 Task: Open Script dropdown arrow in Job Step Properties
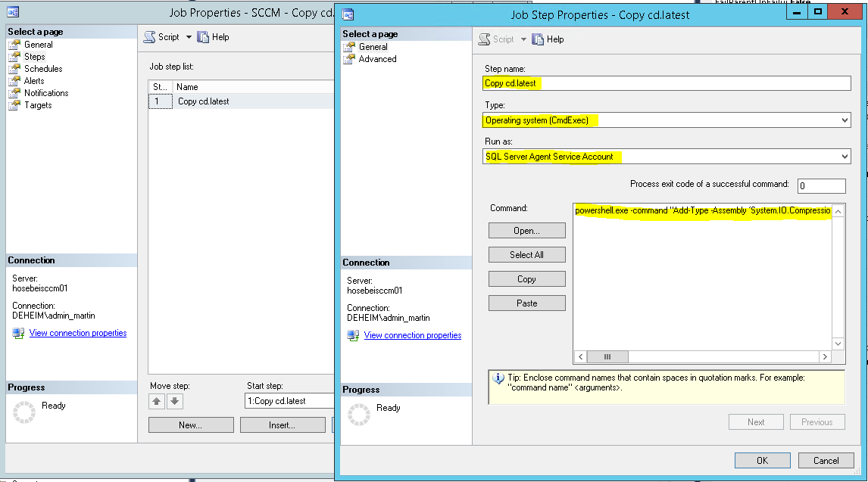523,39
